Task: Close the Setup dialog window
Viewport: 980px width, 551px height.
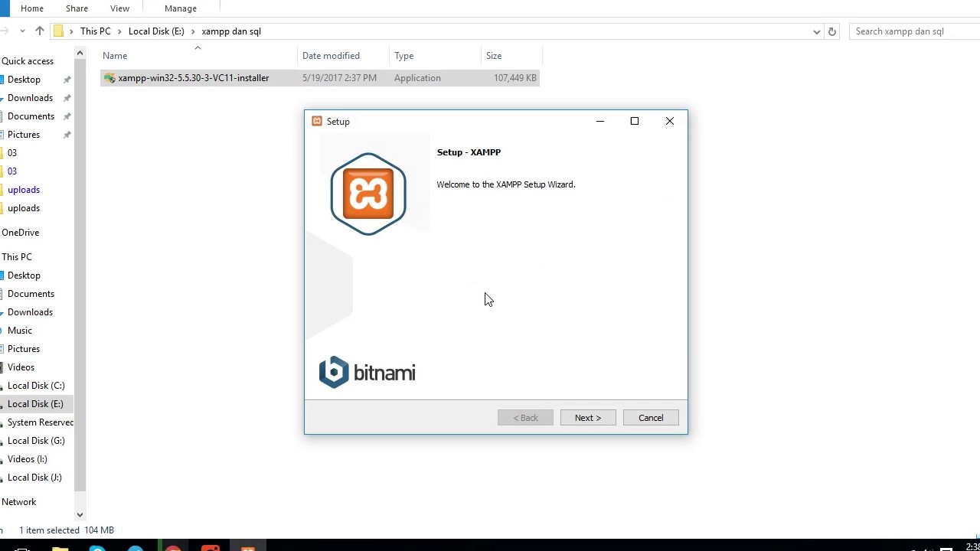Action: pyautogui.click(x=670, y=121)
